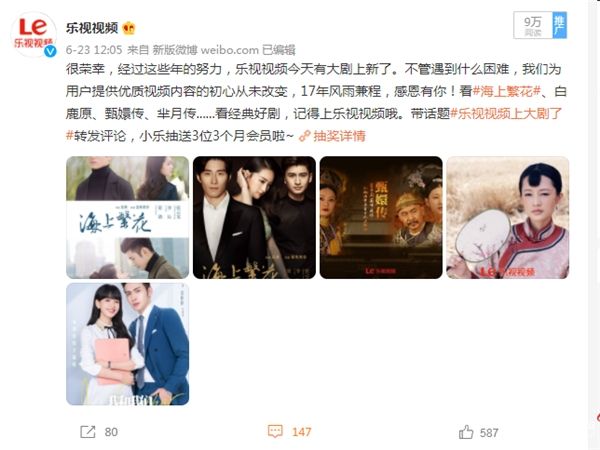Click the 9万 reading count box
The height and width of the screenshot is (450, 600).
(x=533, y=25)
